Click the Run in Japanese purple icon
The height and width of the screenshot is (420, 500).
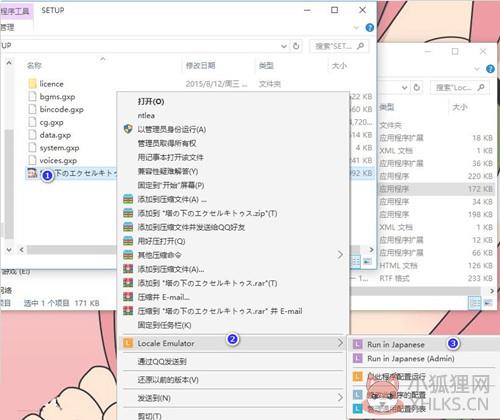coord(357,344)
